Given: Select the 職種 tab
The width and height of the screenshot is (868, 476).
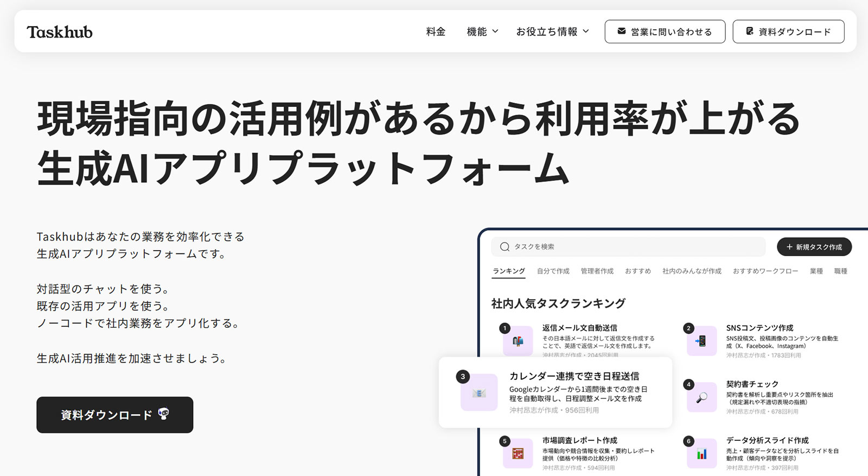Looking at the screenshot, I should point(841,271).
